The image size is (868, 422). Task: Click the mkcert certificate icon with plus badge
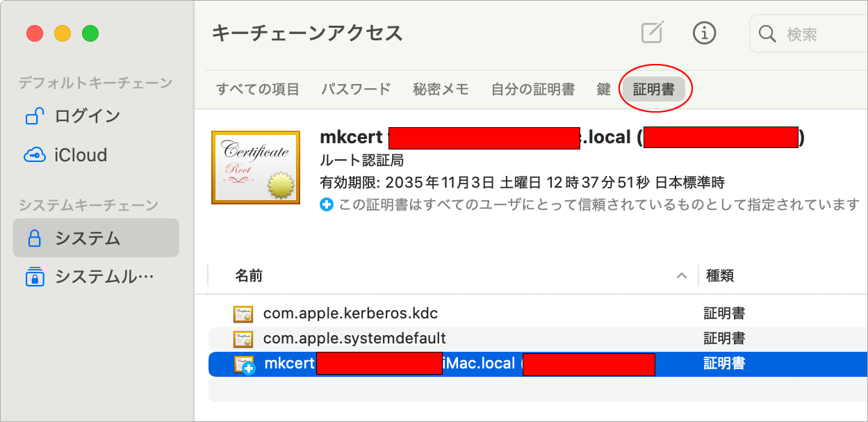pos(244,364)
